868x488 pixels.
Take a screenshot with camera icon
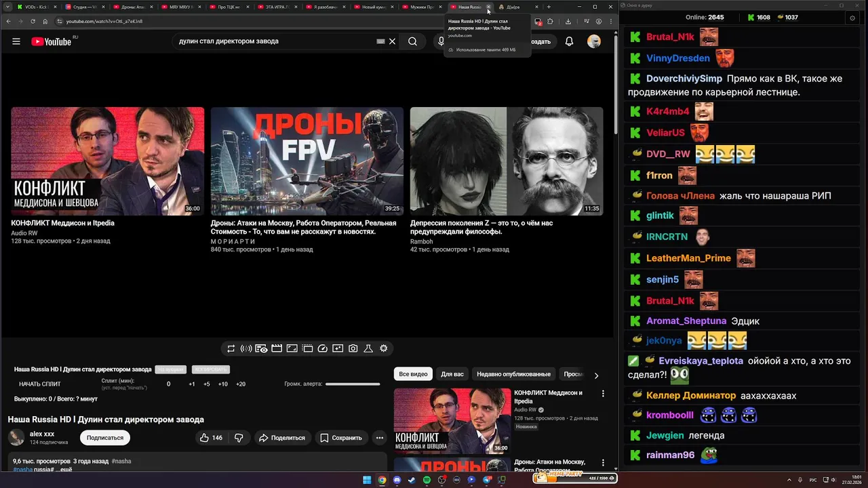(353, 348)
